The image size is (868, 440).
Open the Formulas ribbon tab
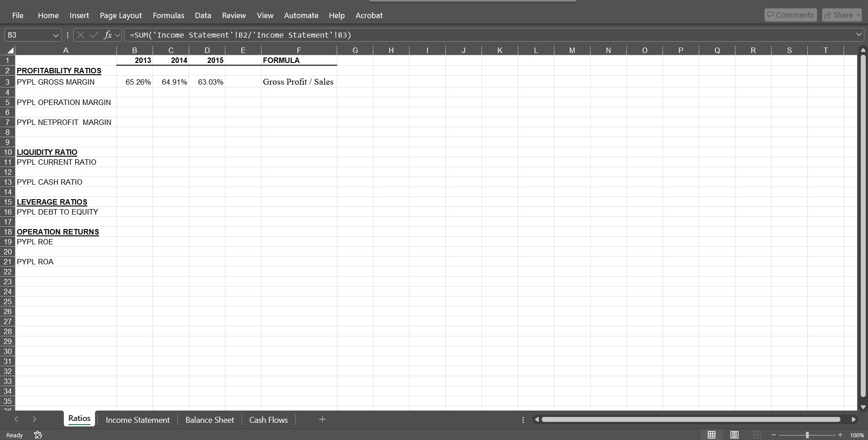(x=168, y=15)
